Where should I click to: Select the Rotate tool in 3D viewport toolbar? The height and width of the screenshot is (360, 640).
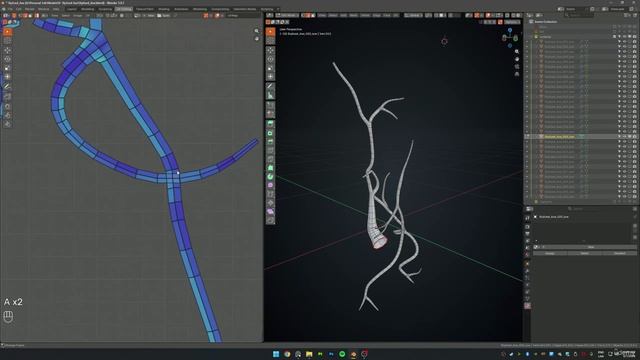pyautogui.click(x=270, y=59)
